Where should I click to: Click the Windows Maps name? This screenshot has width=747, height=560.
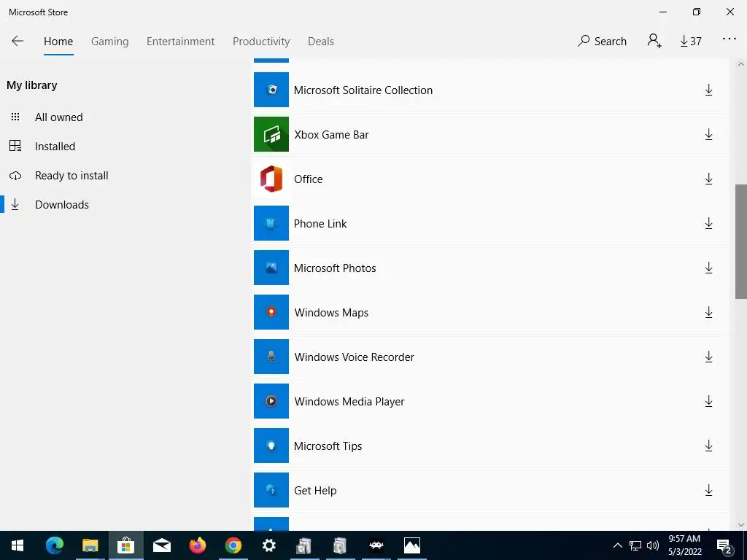point(331,312)
